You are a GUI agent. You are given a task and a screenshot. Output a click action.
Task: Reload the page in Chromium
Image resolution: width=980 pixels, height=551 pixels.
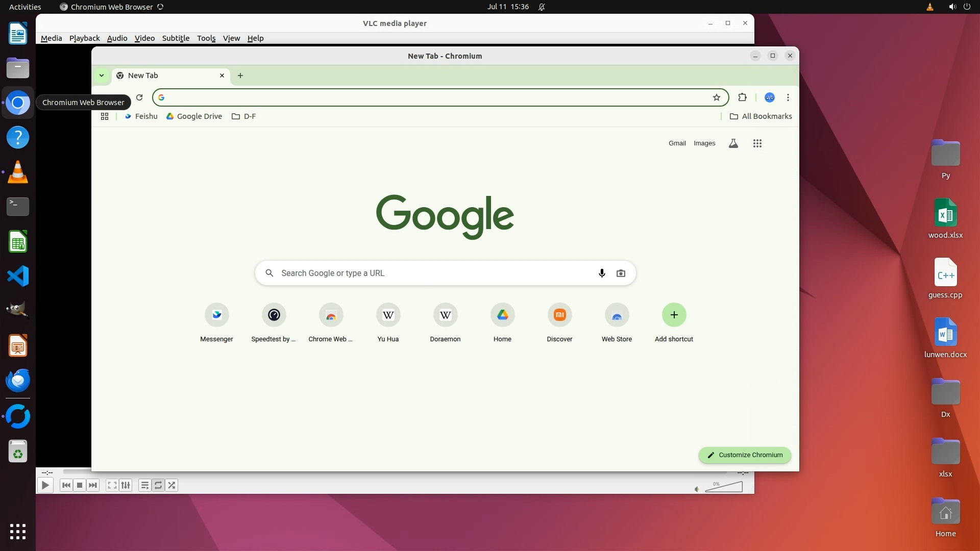[139, 97]
